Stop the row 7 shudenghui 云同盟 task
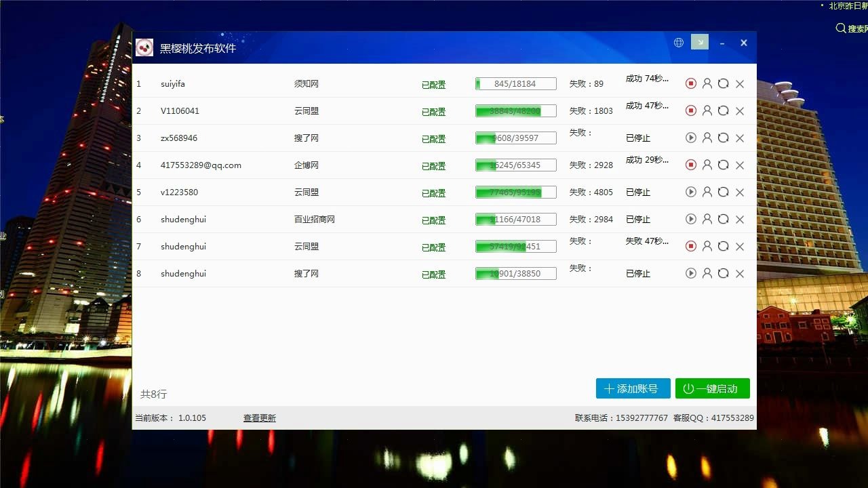This screenshot has width=868, height=488. [691, 246]
